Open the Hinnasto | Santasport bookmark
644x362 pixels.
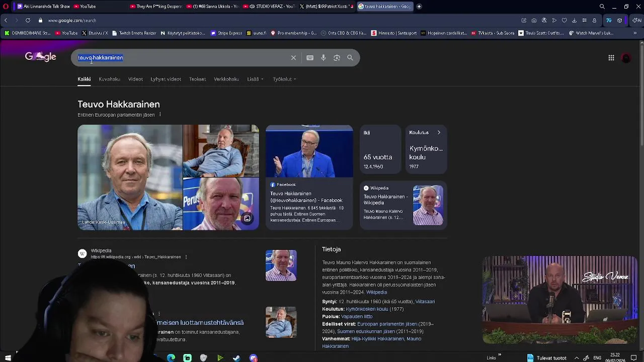coord(394,33)
